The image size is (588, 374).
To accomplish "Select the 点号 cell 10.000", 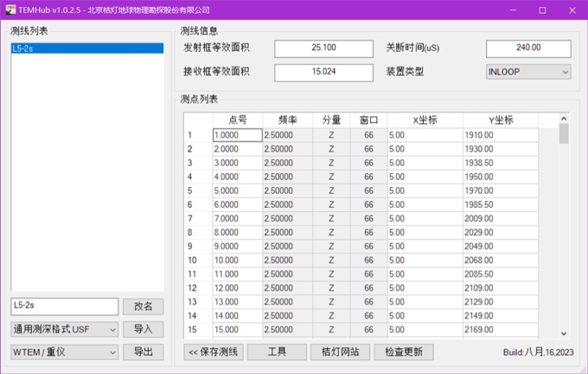I will (x=238, y=261).
